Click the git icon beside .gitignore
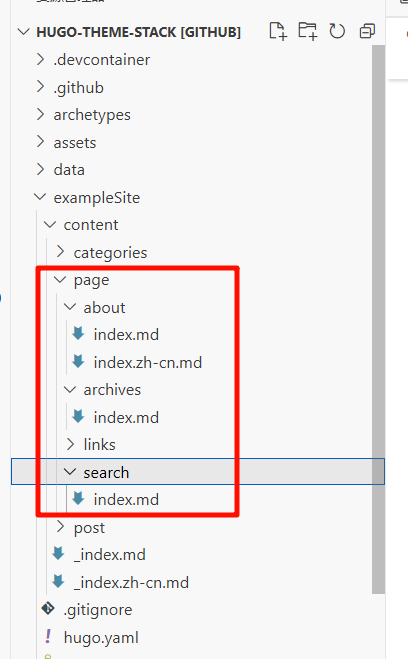Screen dimensions: 408x659 pyautogui.click(x=48, y=609)
